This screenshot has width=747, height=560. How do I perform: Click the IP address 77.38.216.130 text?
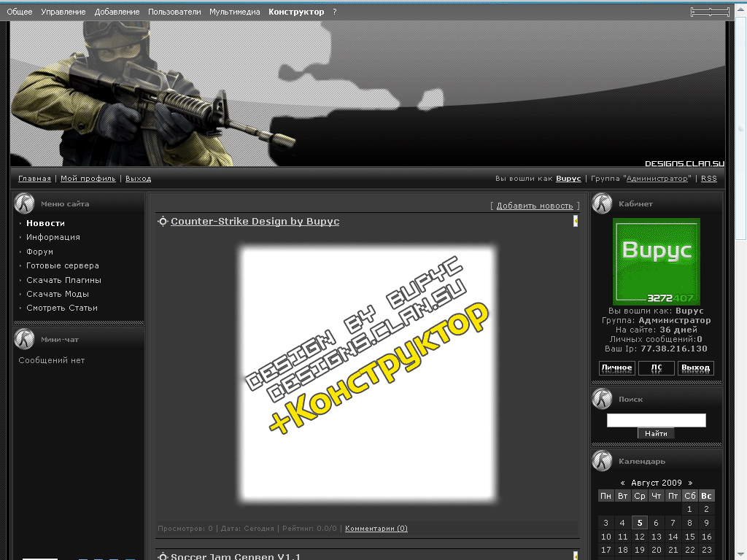tap(673, 349)
